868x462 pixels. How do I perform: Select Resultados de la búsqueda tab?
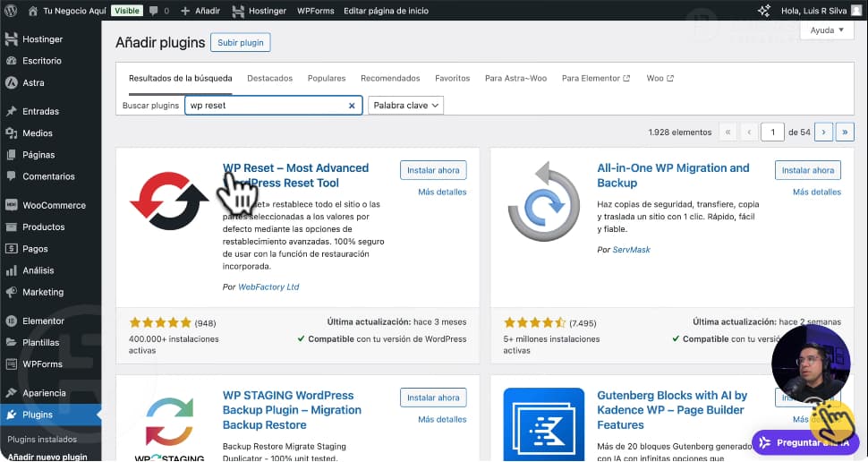(x=181, y=78)
